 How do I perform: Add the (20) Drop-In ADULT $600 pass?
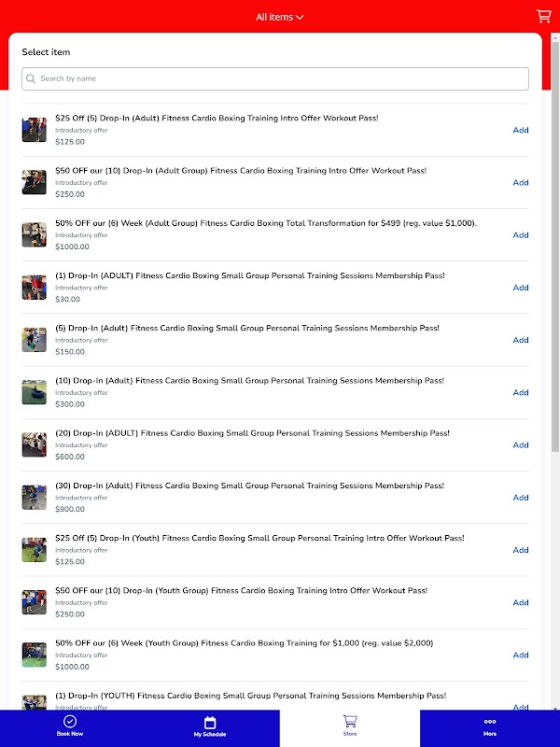521,445
